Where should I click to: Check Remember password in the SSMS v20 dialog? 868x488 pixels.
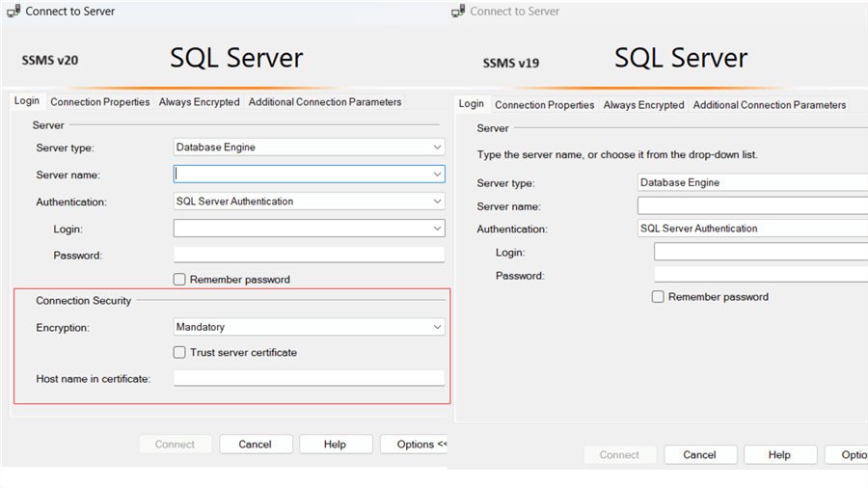coord(179,280)
